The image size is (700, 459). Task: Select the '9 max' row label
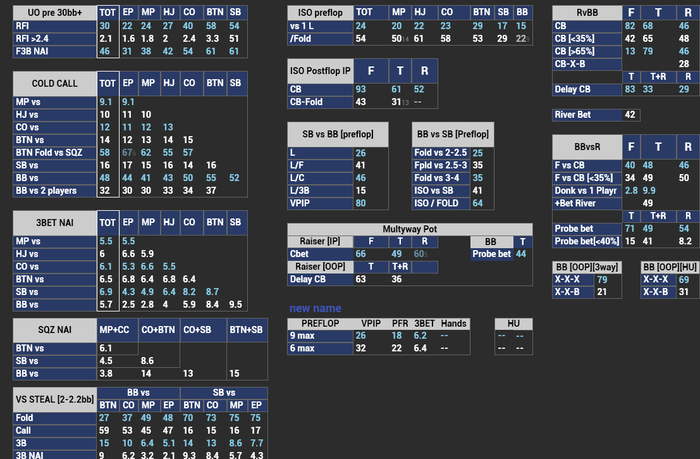(320, 336)
